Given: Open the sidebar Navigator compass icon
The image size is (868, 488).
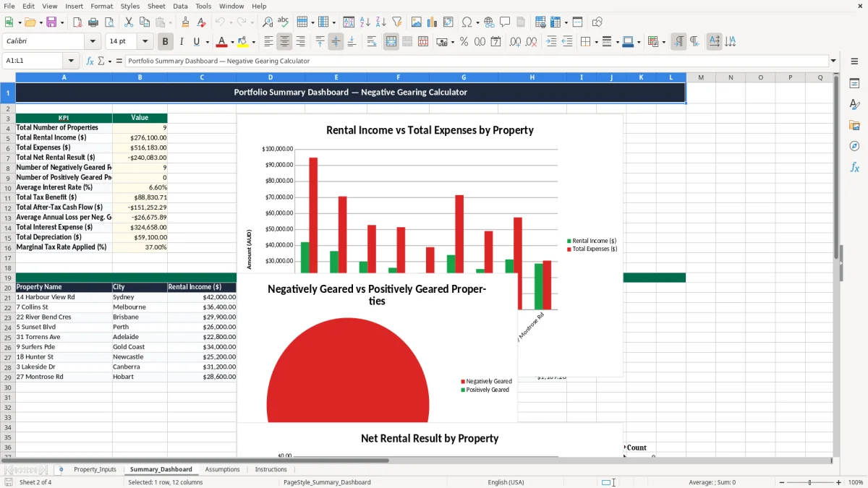Looking at the screenshot, I should pyautogui.click(x=854, y=146).
